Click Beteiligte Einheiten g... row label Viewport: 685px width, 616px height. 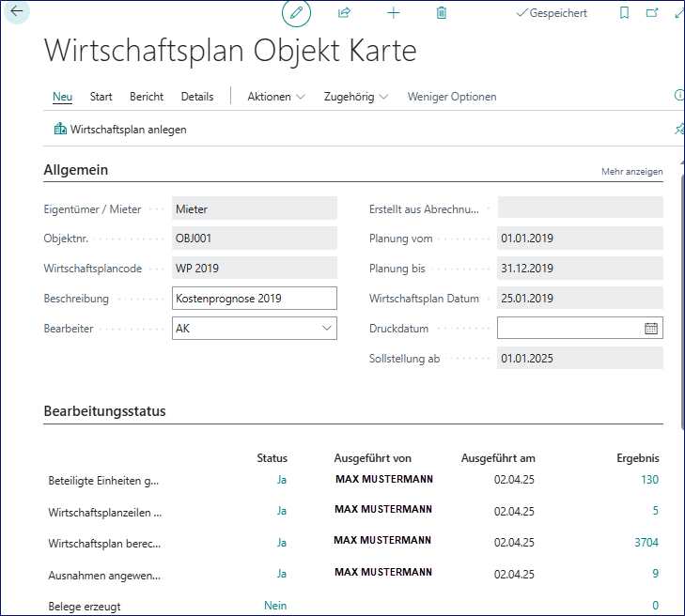103,481
